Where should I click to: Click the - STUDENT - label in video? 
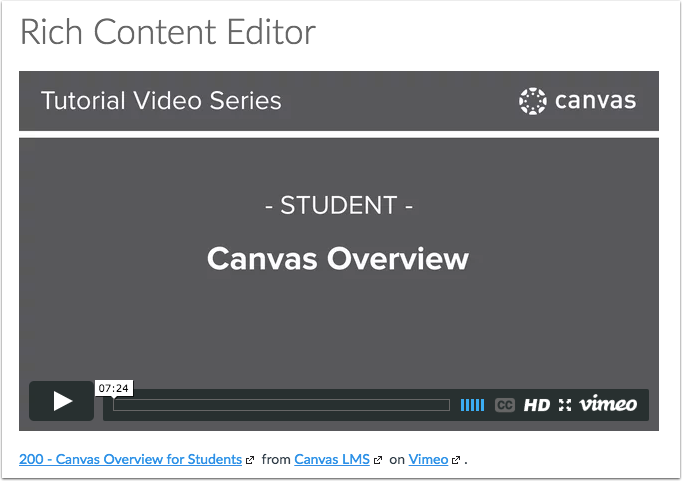click(339, 205)
